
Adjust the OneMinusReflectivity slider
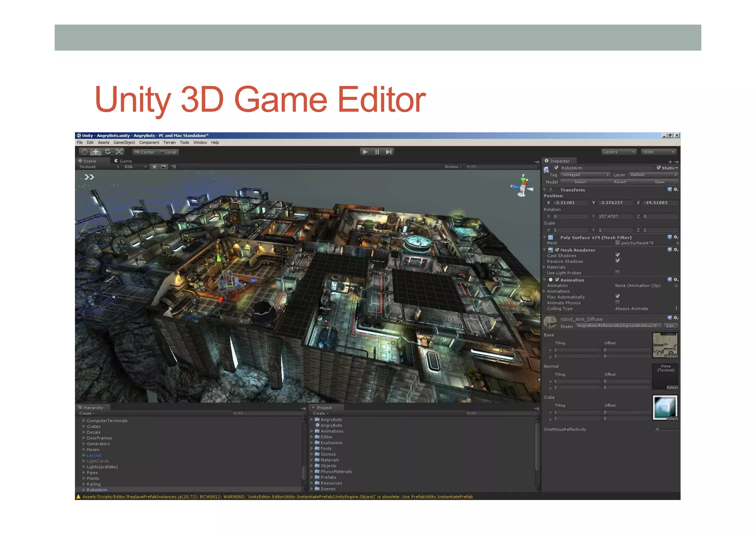[x=657, y=430]
